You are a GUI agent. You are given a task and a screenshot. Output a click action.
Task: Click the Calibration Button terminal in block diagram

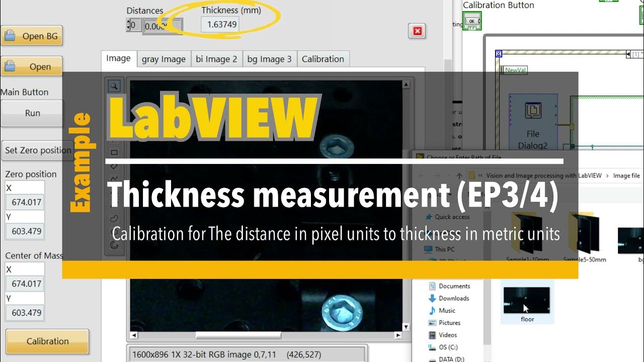[x=472, y=22]
